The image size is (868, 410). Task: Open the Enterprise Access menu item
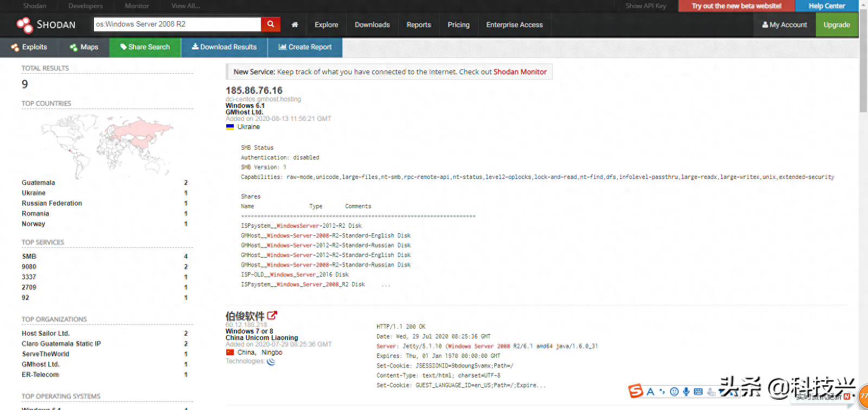(x=514, y=24)
